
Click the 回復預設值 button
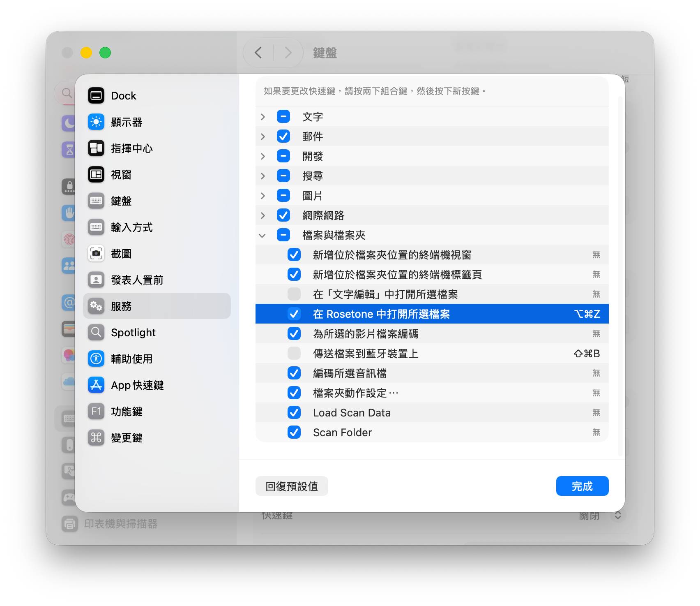click(292, 486)
